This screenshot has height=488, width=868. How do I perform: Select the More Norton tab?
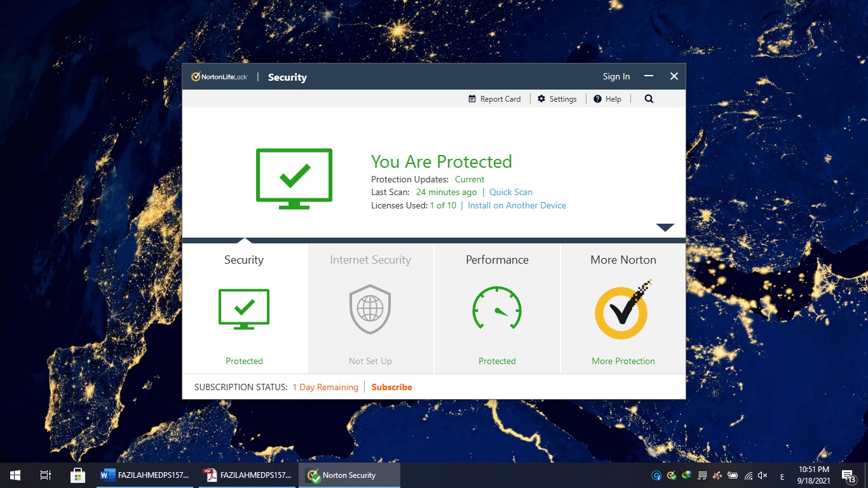(x=623, y=309)
